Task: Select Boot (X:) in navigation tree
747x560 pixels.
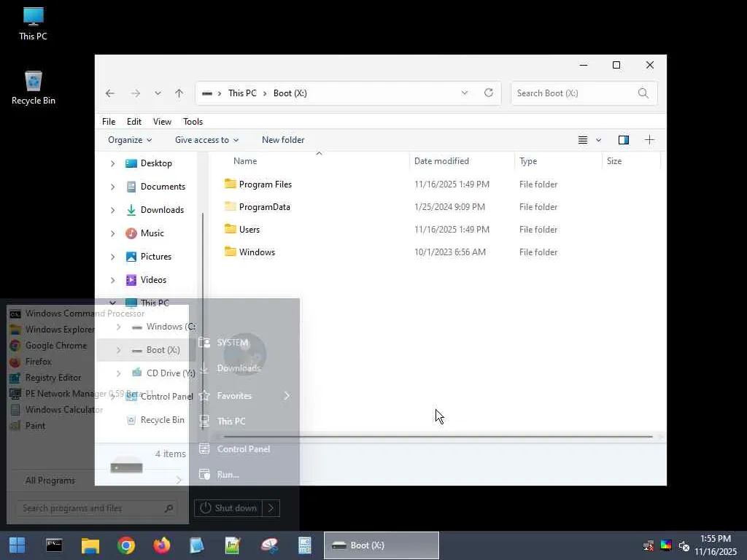Action: click(163, 350)
